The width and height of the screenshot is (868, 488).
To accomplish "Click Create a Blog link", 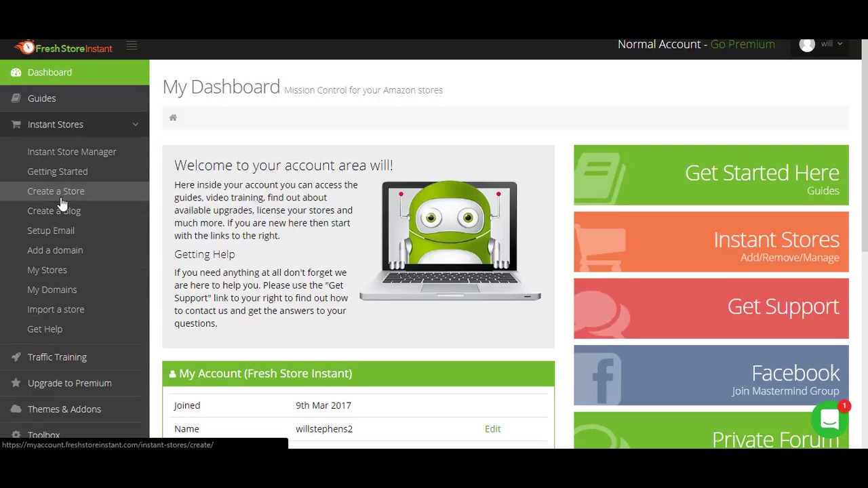I will tap(54, 211).
